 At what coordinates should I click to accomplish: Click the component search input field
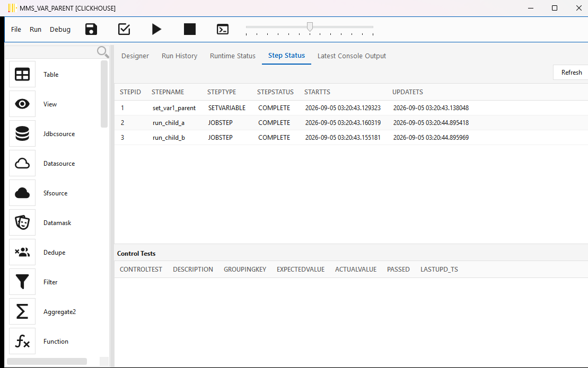pos(51,52)
